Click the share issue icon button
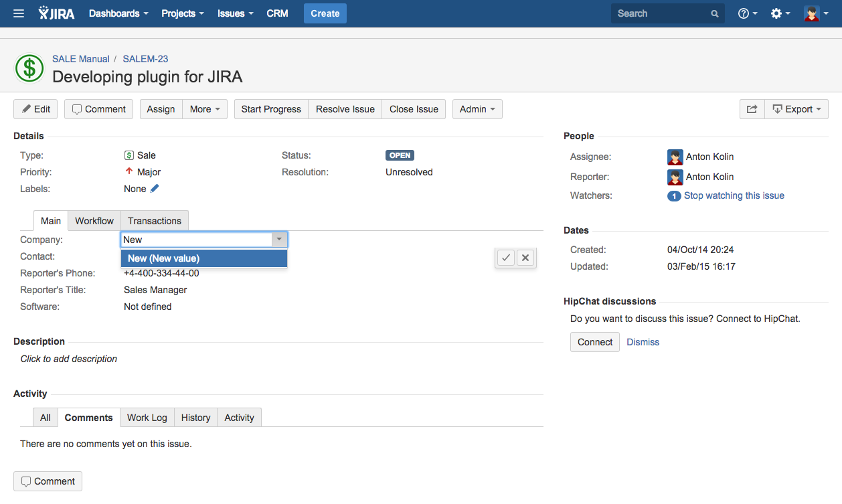842x504 pixels. pyautogui.click(x=752, y=109)
